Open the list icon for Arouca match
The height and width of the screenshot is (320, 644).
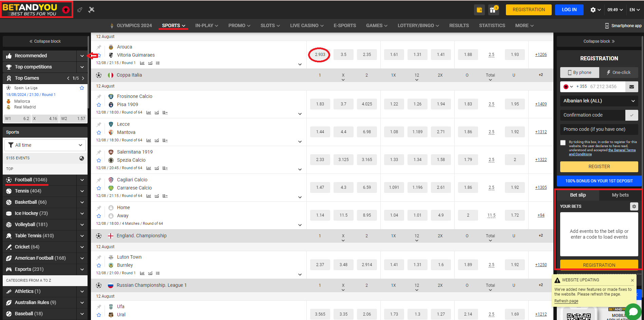pyautogui.click(x=158, y=63)
